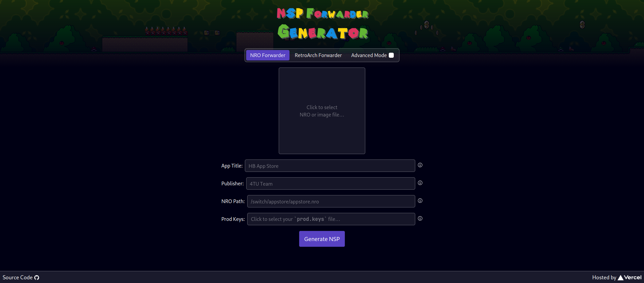Viewport: 644px width, 283px height.
Task: Click the 'Publisher:' label
Action: [232, 184]
